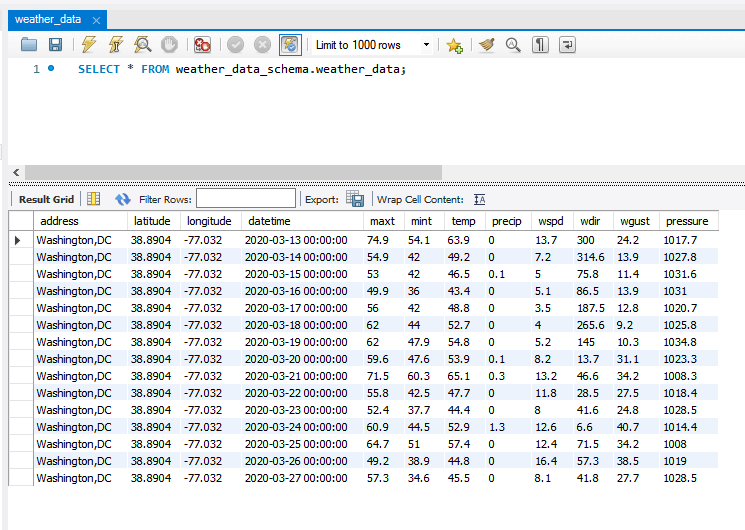Open the Limit to 1000 rows dropdown

(x=427, y=45)
